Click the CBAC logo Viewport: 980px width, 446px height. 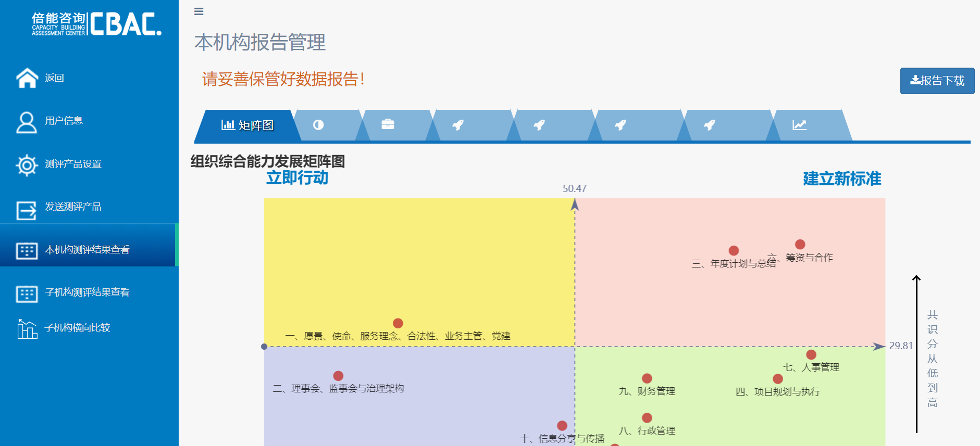[x=97, y=24]
